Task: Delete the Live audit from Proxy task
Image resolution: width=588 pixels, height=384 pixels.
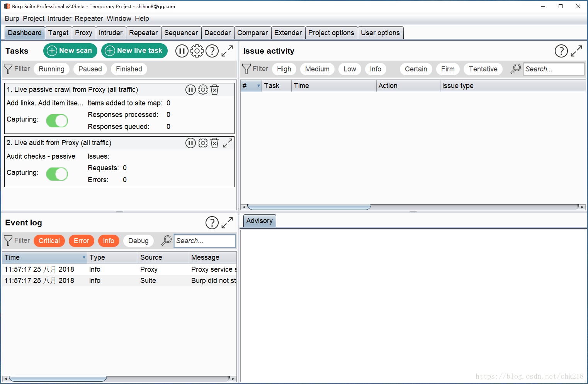Action: pos(215,143)
